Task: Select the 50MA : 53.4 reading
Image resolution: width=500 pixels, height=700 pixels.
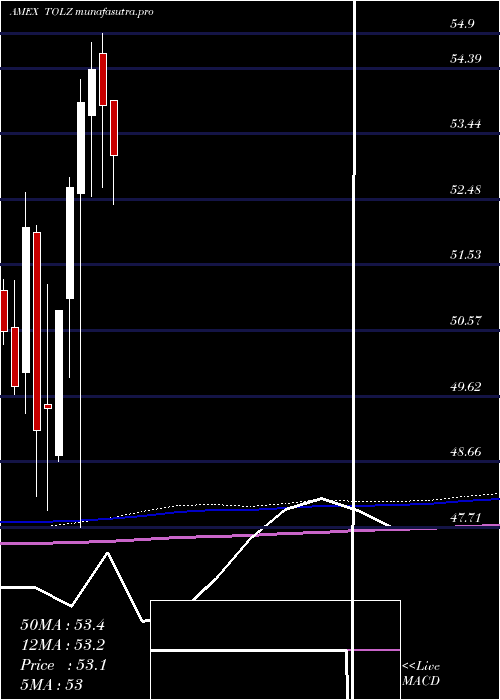Action: (x=62, y=625)
